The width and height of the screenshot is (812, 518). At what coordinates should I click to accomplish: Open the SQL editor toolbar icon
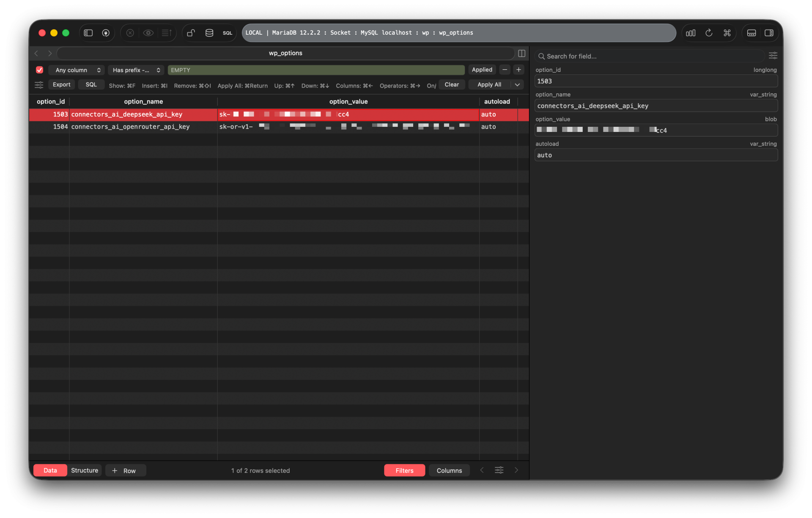(x=228, y=33)
